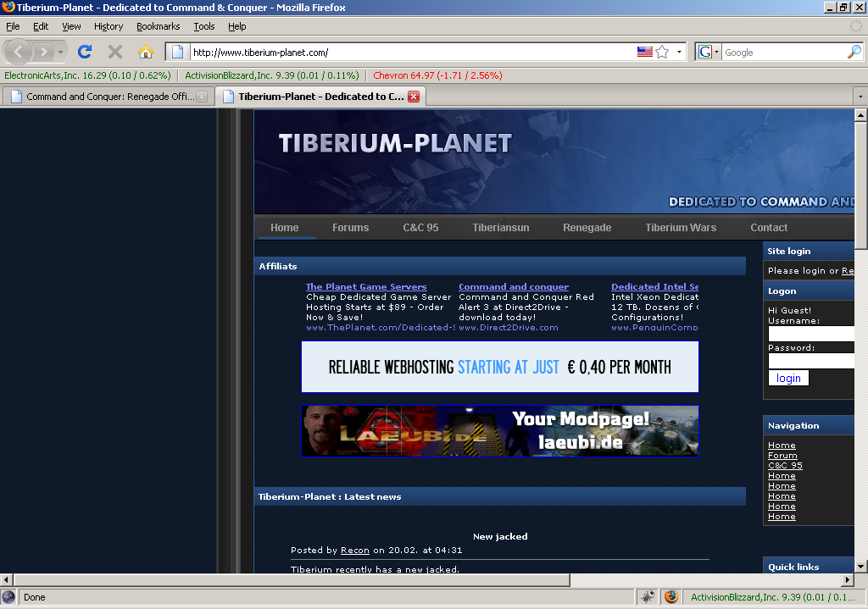Click the Username input field
This screenshot has width=868, height=609.
pyautogui.click(x=811, y=334)
